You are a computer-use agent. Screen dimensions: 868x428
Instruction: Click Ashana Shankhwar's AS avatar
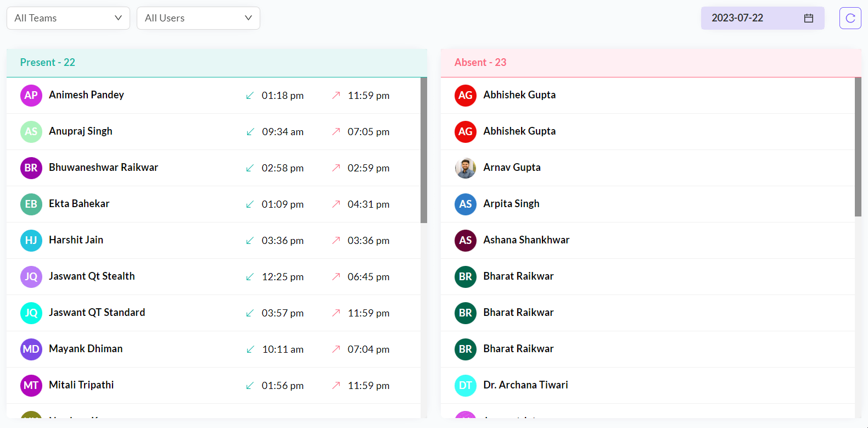tap(466, 240)
